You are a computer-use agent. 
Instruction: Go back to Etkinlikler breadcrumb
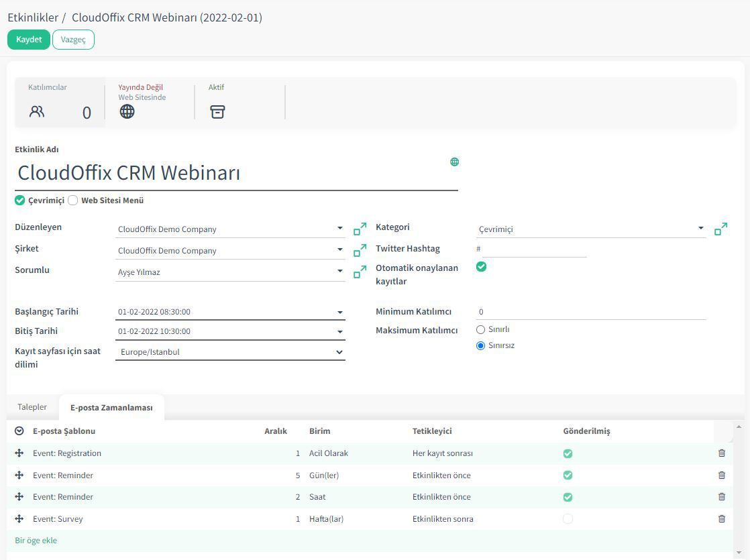[33, 17]
